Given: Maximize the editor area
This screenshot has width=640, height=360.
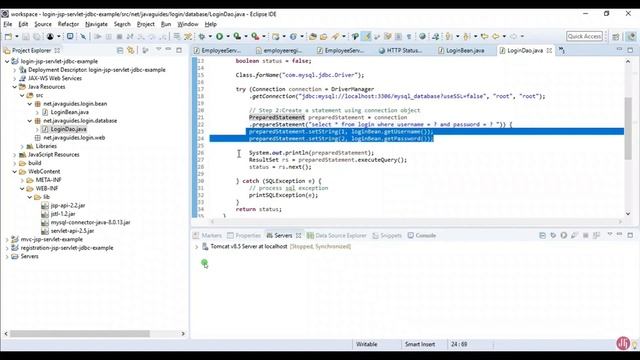Looking at the screenshot, I should pyautogui.click(x=630, y=50).
